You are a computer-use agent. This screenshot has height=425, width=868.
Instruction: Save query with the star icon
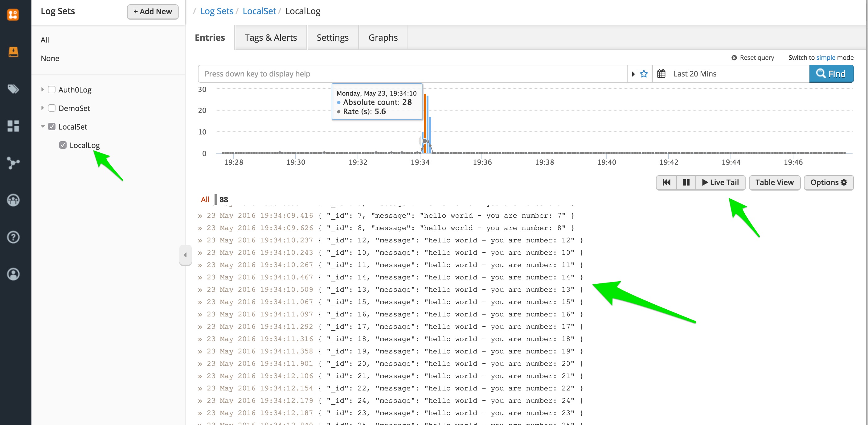(644, 74)
